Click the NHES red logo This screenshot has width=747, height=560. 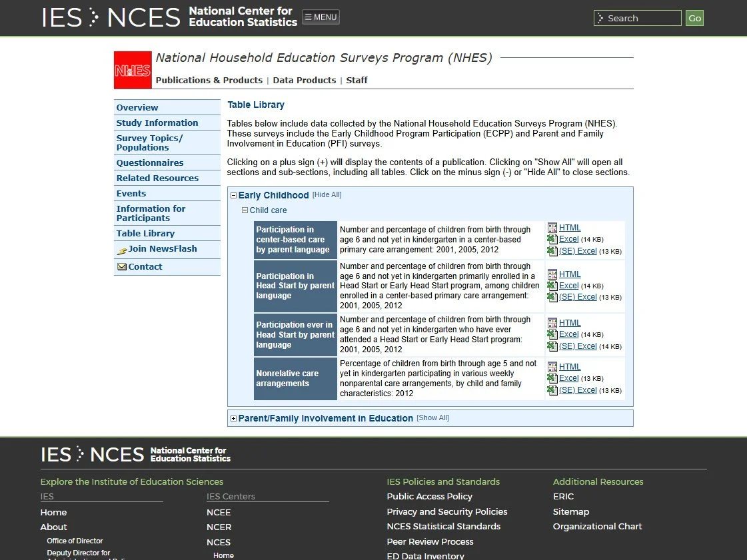click(x=133, y=70)
